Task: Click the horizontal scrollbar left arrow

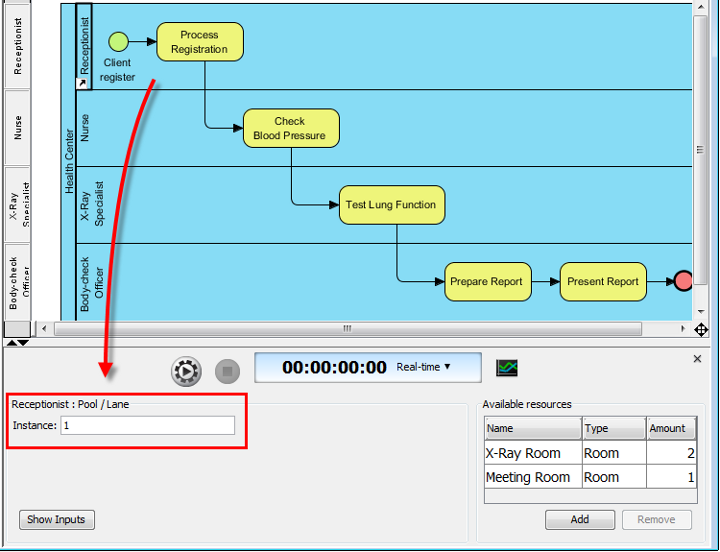Action: 44,328
